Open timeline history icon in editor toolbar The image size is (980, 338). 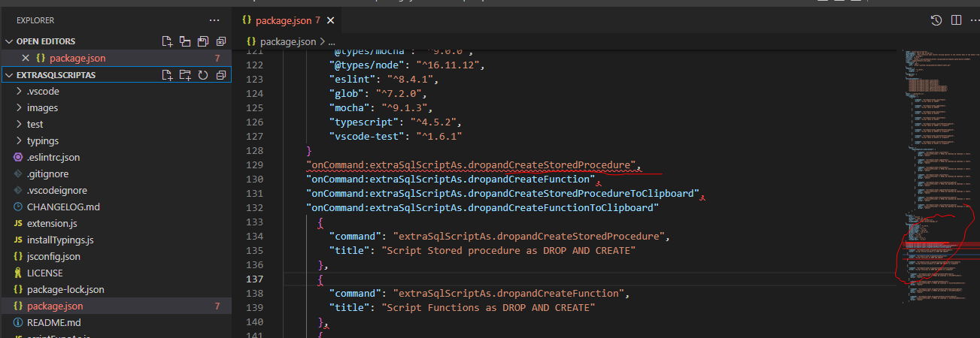(936, 20)
